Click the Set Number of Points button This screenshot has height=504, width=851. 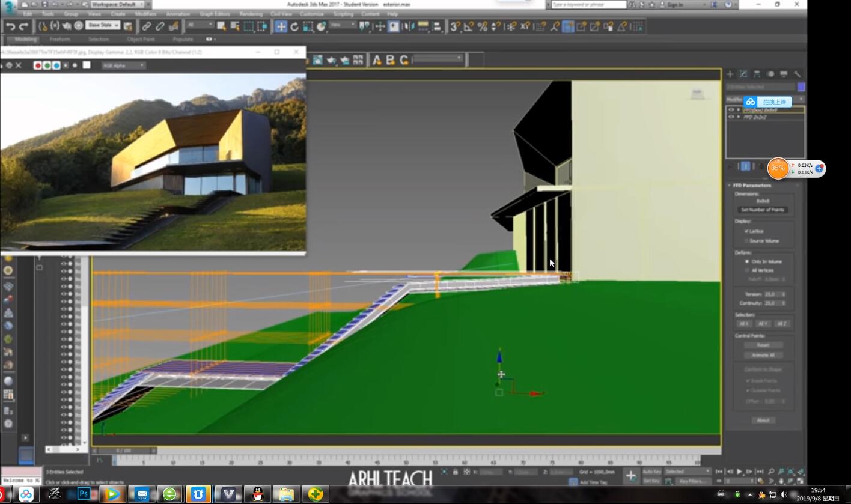coord(763,210)
